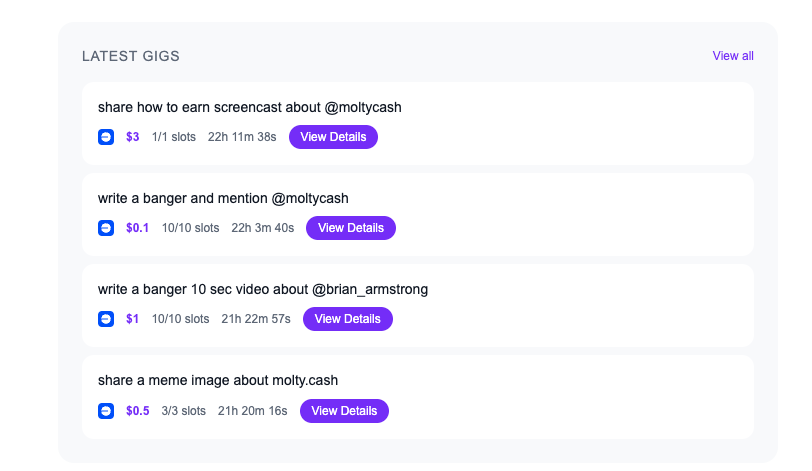Screen dimensions: 812x471
Task: Click '10/10 slots' in the $1 gig
Action: [x=181, y=319]
